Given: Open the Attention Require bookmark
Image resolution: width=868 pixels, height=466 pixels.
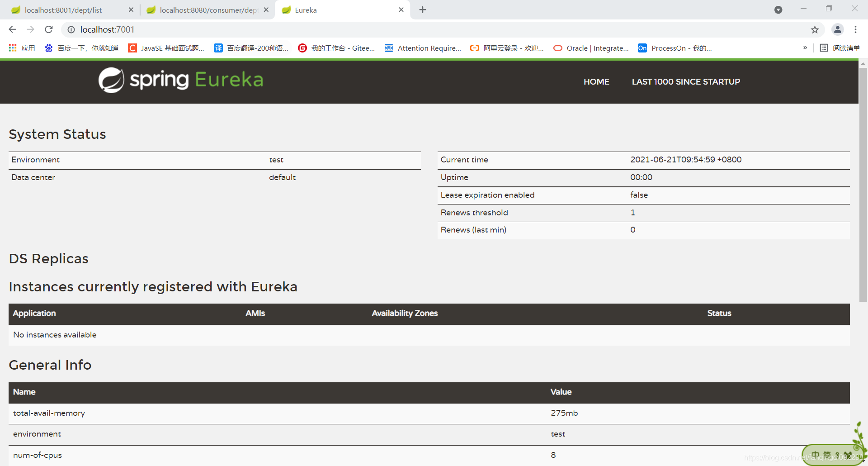Looking at the screenshot, I should click(x=423, y=48).
